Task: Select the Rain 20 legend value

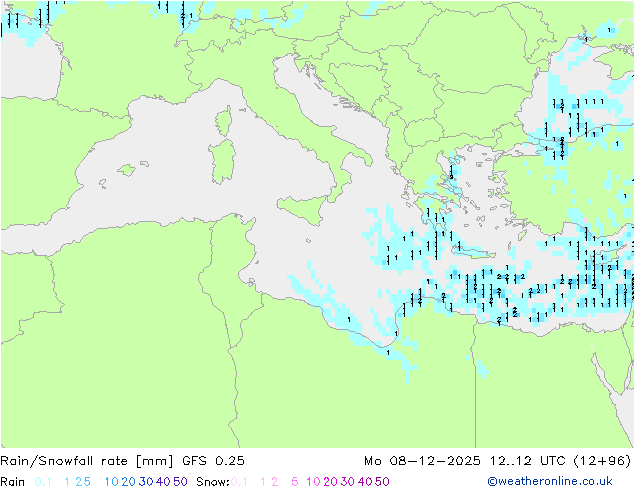Action: pos(129,482)
